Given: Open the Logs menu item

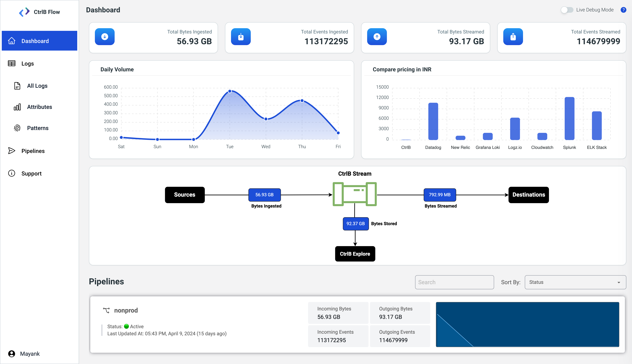Looking at the screenshot, I should pyautogui.click(x=39, y=63).
